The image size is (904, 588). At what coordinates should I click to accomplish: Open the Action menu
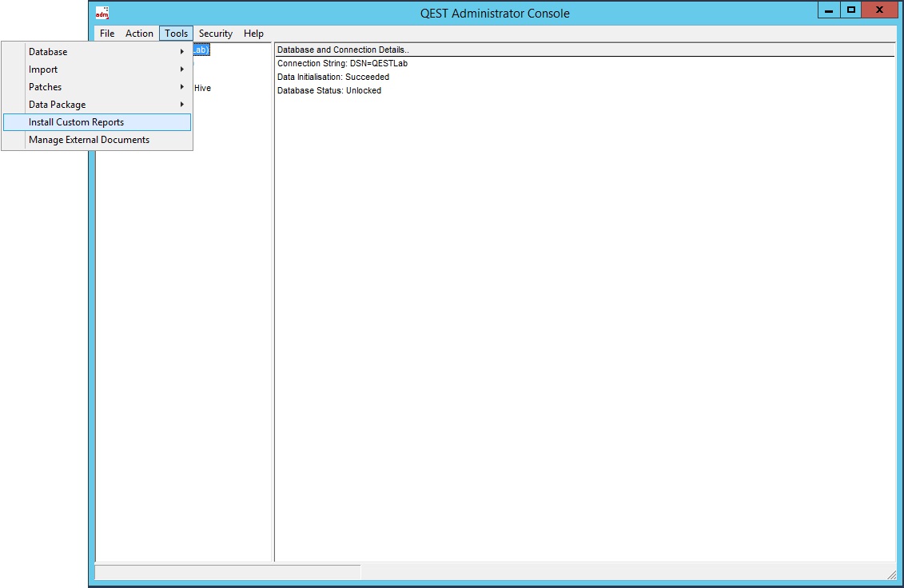click(139, 34)
